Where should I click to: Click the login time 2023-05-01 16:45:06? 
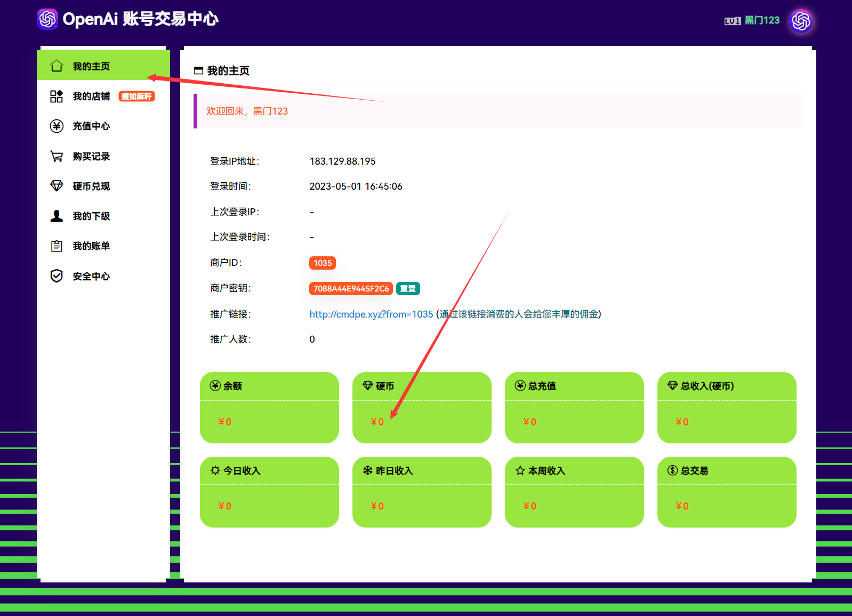tap(356, 186)
